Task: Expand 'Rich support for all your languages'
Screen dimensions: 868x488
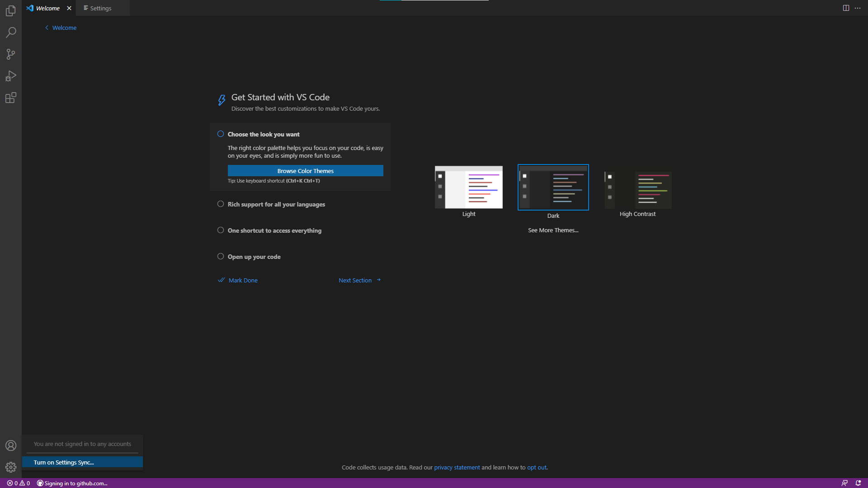Action: [x=276, y=204]
